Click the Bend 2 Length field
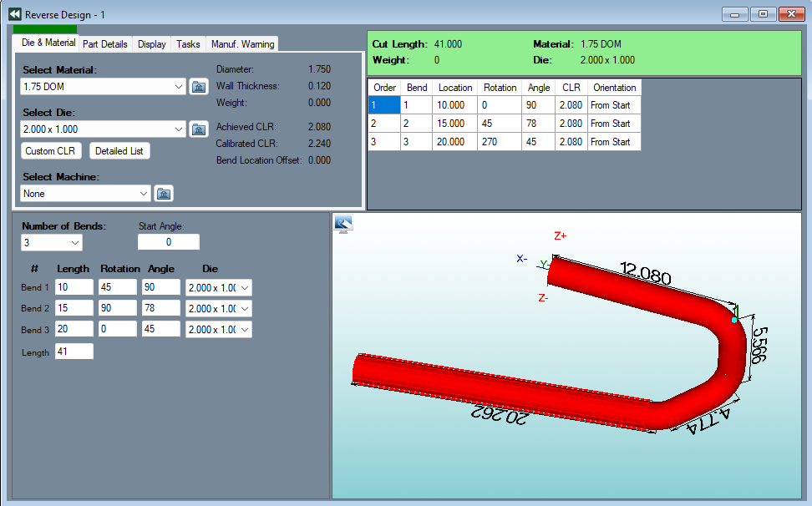 (74, 308)
